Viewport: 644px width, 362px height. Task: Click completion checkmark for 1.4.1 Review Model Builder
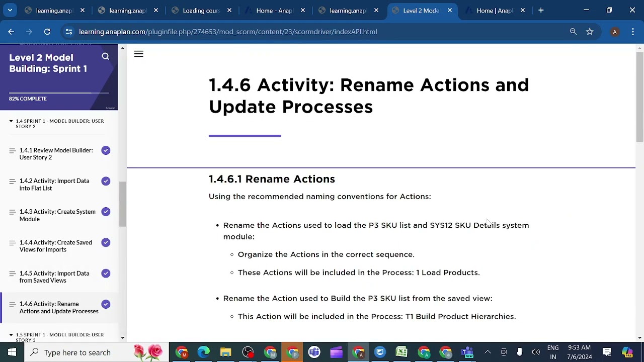[x=106, y=150]
